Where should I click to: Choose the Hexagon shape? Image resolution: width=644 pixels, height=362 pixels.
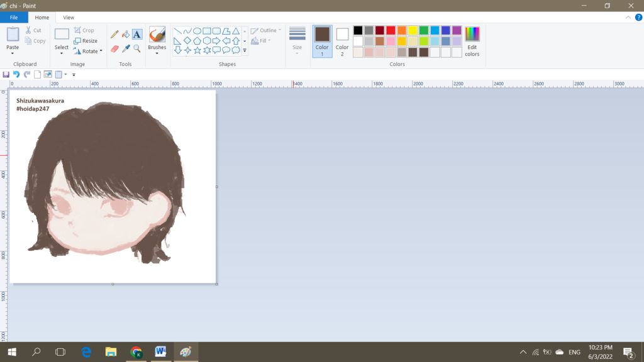(x=206, y=41)
